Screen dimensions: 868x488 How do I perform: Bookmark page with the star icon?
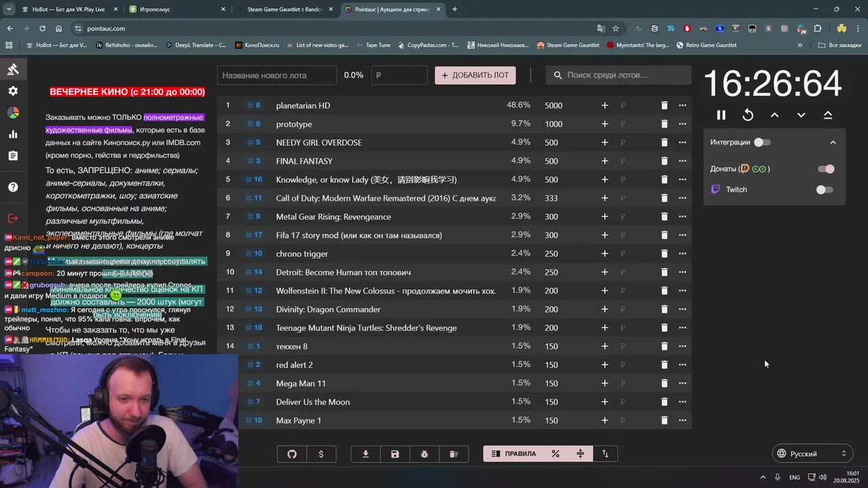click(x=616, y=28)
